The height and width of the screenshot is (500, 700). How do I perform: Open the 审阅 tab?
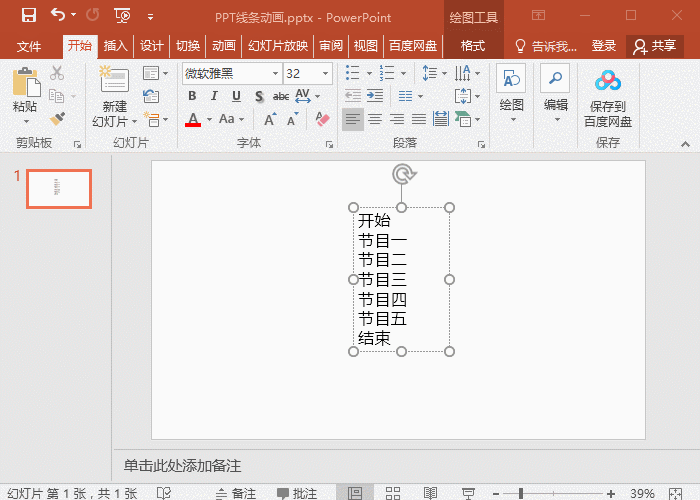[331, 46]
